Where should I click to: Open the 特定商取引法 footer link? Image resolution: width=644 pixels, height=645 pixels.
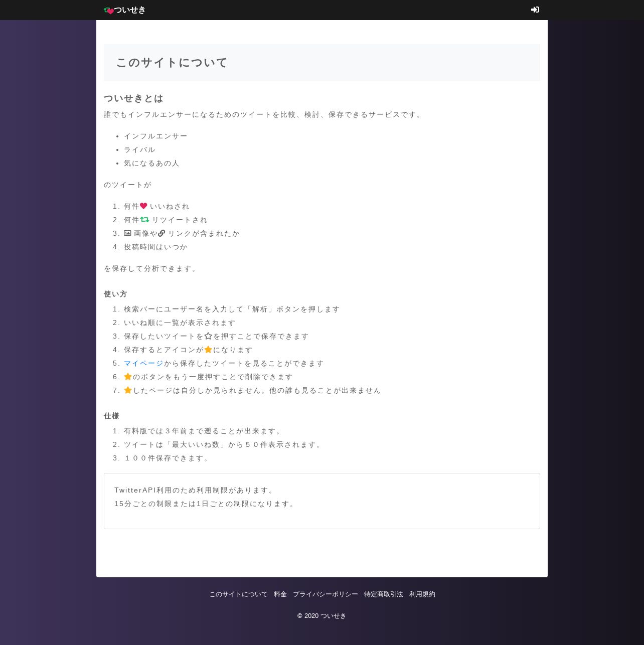click(384, 594)
